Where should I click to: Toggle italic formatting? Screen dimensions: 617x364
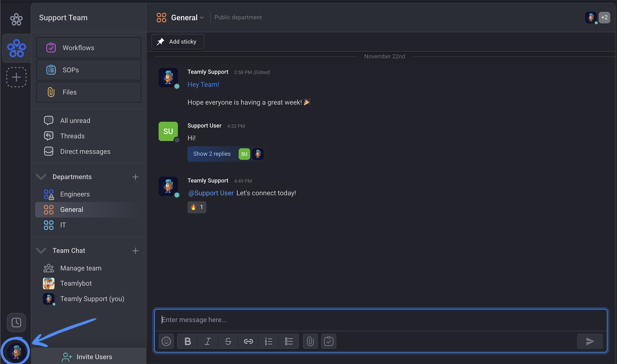(208, 341)
